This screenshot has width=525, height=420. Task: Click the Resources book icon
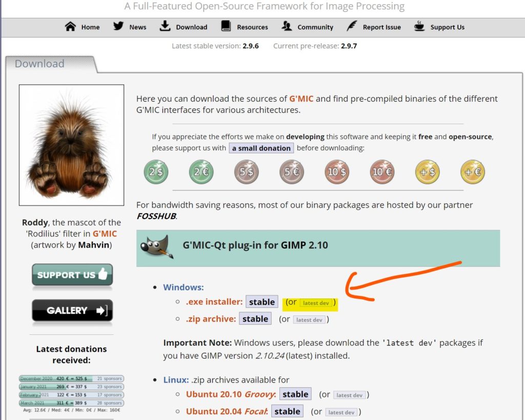click(226, 26)
